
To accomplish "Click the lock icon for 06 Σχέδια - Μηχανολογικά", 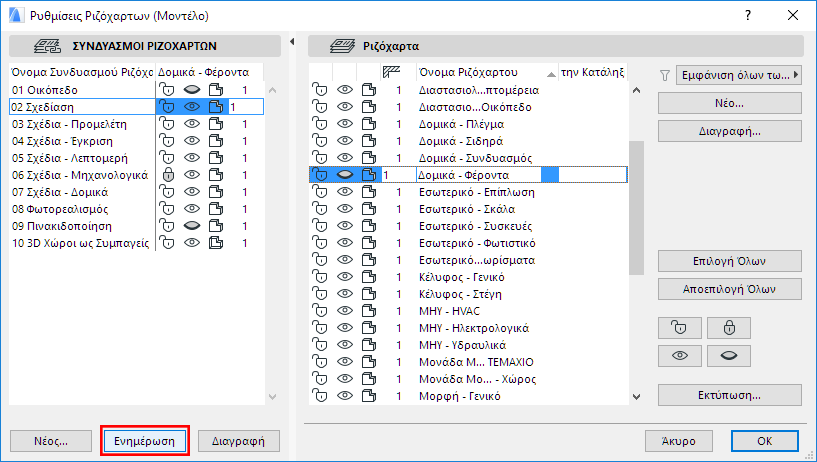I will (168, 175).
